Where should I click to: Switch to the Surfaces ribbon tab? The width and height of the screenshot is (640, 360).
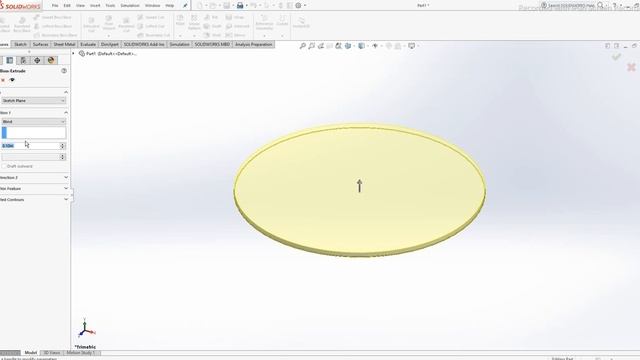(x=40, y=44)
